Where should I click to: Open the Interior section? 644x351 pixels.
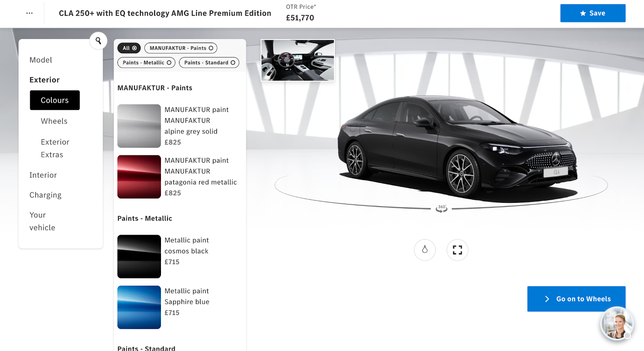(x=43, y=175)
